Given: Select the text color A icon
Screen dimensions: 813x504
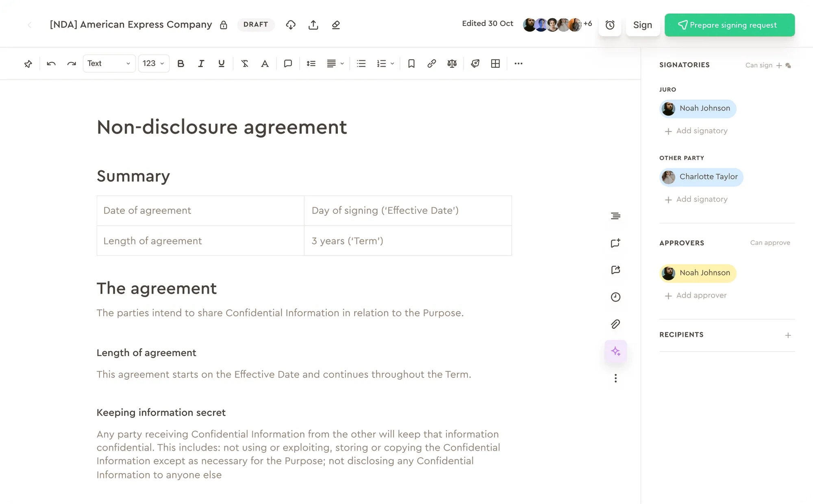Looking at the screenshot, I should click(265, 63).
